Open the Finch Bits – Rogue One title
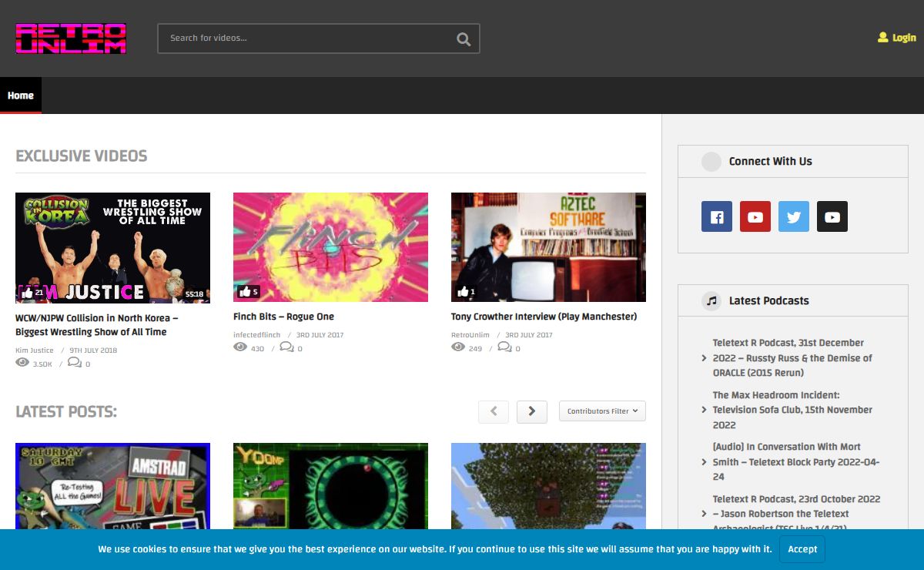This screenshot has height=570, width=924. coord(283,317)
